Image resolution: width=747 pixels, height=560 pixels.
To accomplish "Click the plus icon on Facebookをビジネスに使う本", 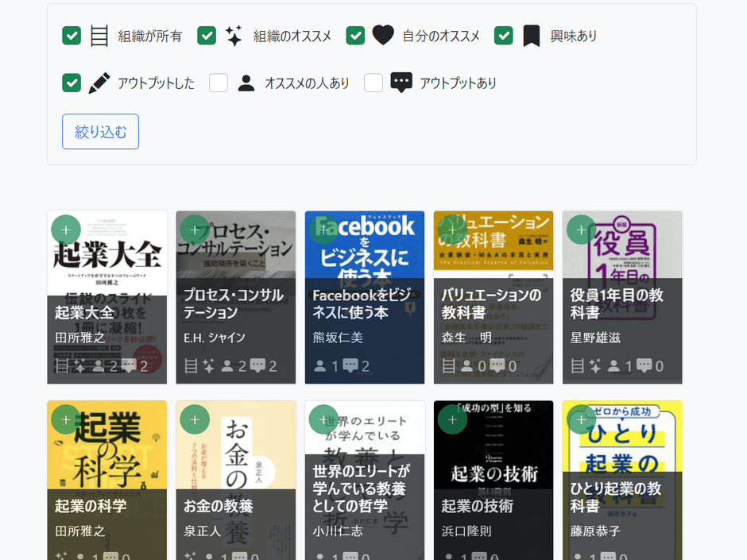I will click(323, 229).
